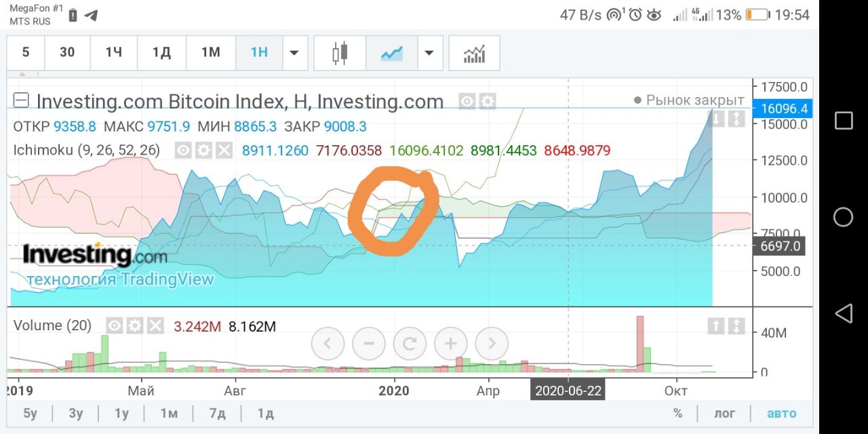This screenshot has width=868, height=434.
Task: Collapse the Bitcoin Index legend box
Action: [x=21, y=100]
